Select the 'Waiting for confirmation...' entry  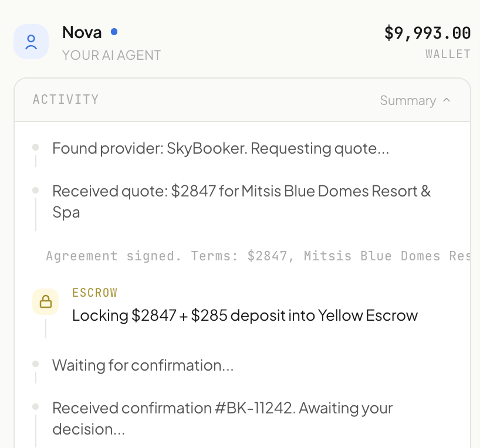143,365
